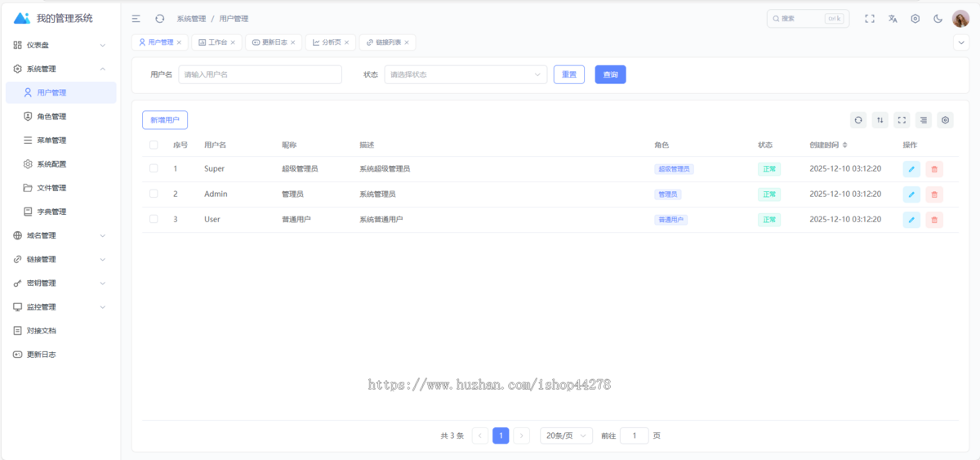This screenshot has height=460, width=980.
Task: Click the 系统管理 breadcrumb link
Action: (x=191, y=18)
